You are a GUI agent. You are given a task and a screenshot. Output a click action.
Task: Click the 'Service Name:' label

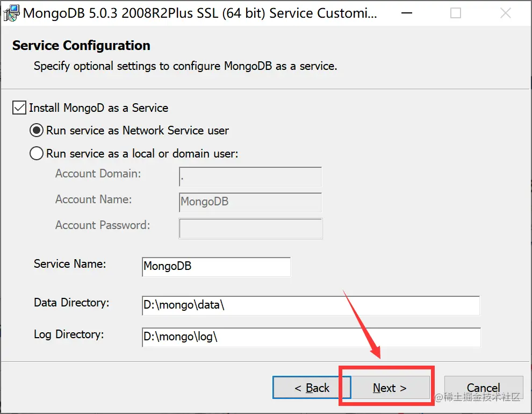click(70, 263)
